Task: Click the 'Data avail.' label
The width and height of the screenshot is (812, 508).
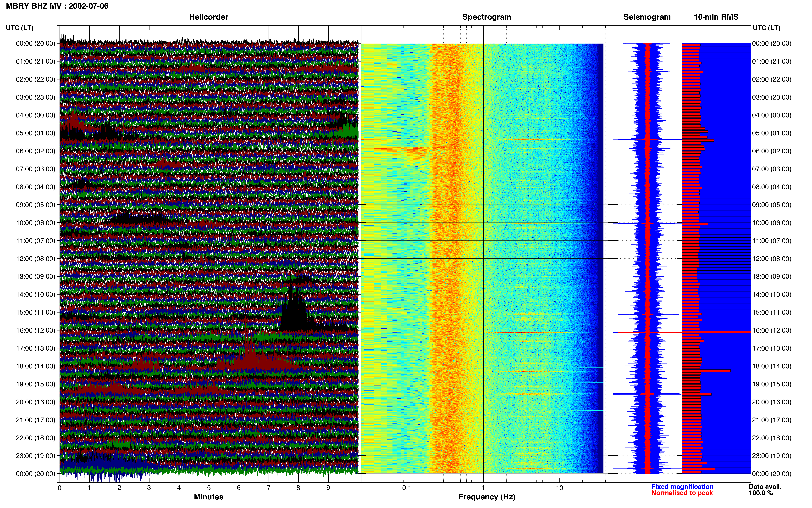Action: click(x=765, y=486)
